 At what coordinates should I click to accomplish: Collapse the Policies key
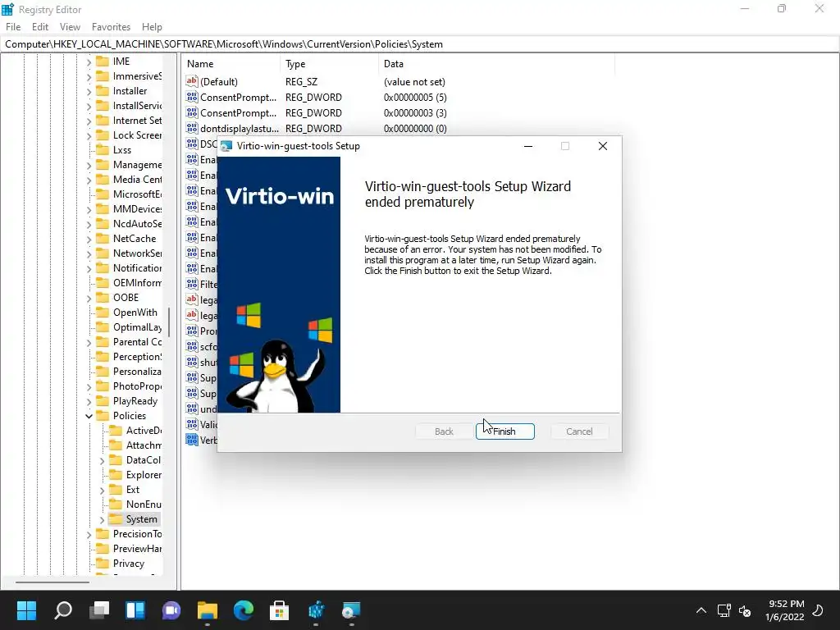point(89,416)
